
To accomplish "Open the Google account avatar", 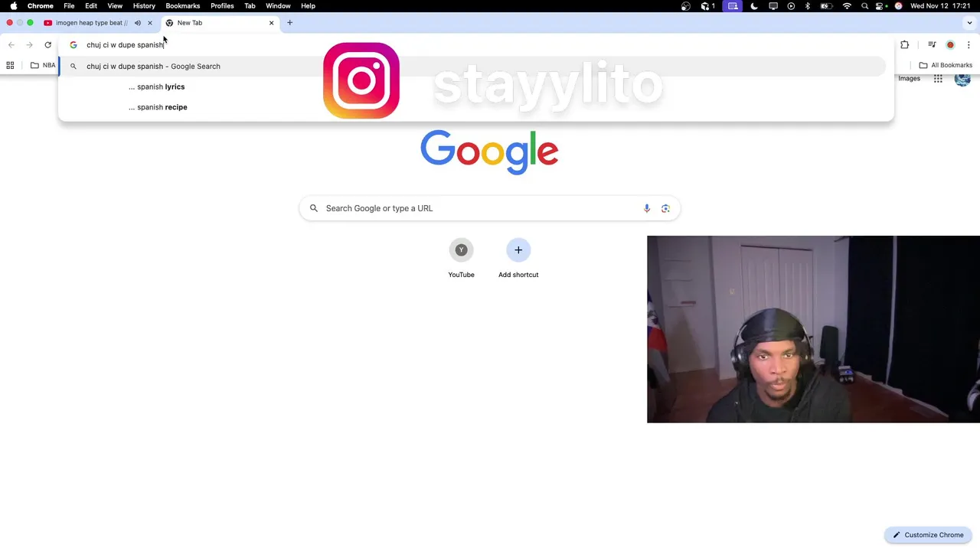I will pyautogui.click(x=963, y=79).
